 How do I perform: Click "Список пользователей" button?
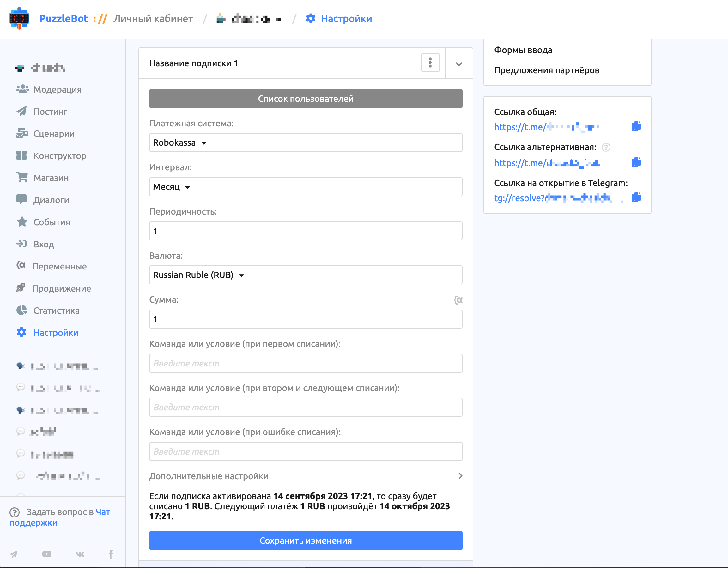[305, 98]
